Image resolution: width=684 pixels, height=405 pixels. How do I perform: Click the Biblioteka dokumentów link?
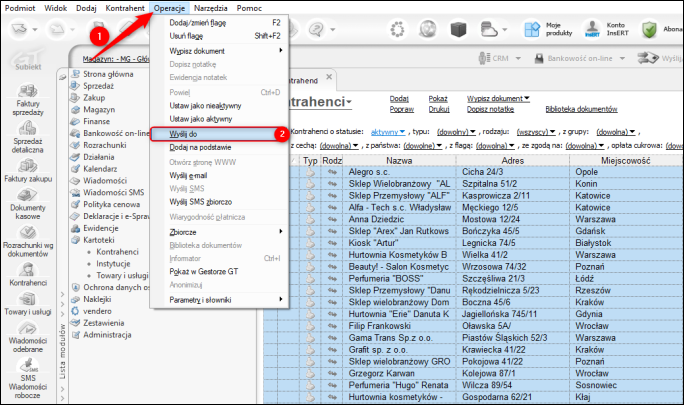(581, 109)
